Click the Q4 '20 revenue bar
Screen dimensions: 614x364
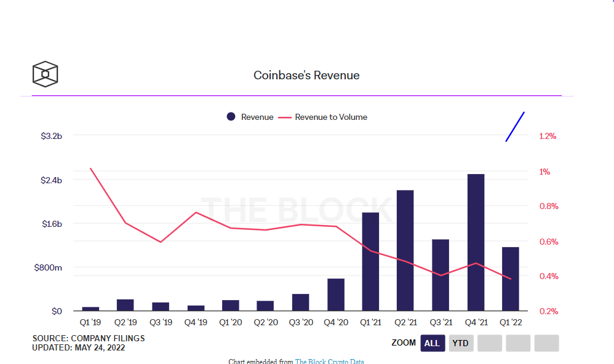click(336, 295)
